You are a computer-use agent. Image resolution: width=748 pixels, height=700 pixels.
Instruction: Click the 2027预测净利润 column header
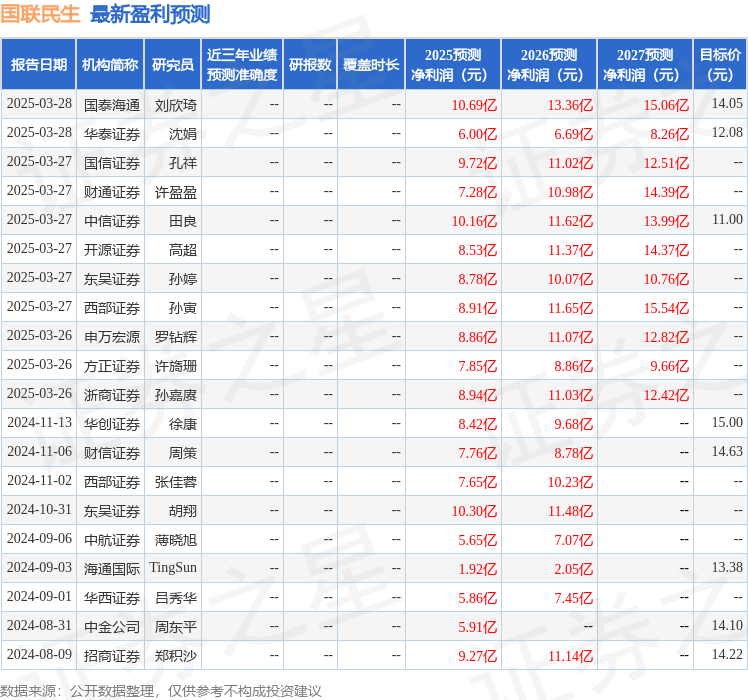tap(645, 65)
